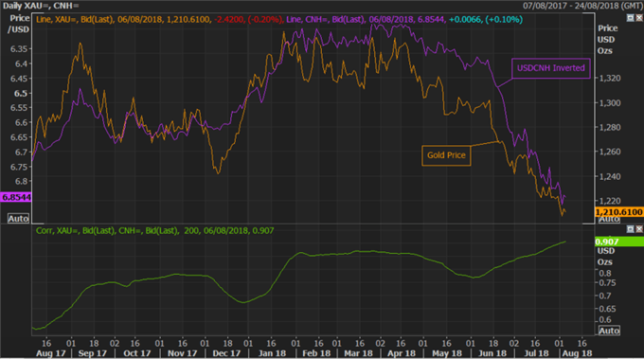Click the 1,260 tick on the right price axis
The image size is (644, 359).
610,152
